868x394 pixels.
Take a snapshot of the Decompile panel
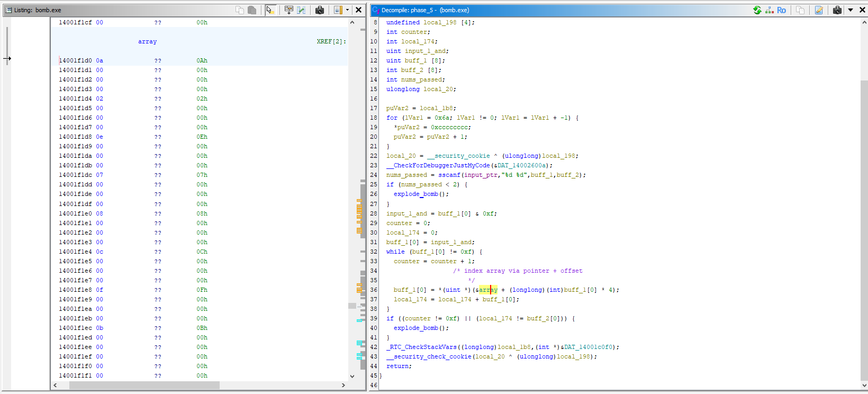coord(837,10)
